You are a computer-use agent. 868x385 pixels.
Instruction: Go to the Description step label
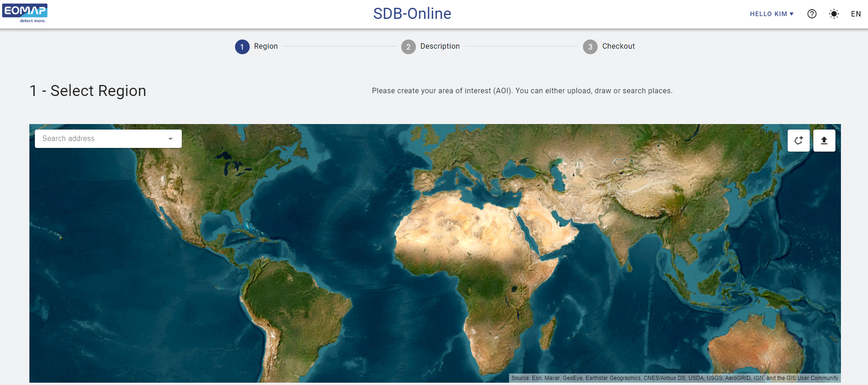[440, 46]
